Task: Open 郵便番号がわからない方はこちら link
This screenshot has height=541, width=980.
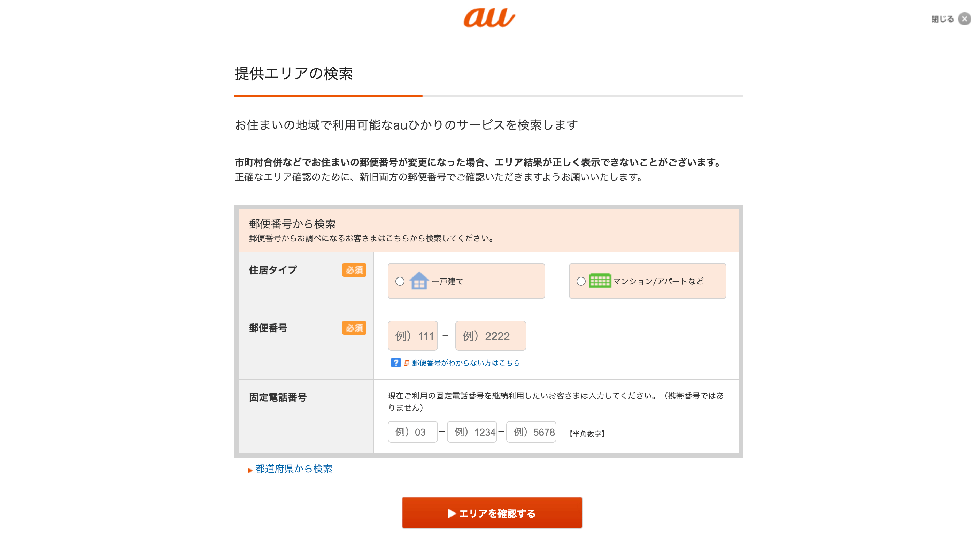Action: pyautogui.click(x=466, y=363)
